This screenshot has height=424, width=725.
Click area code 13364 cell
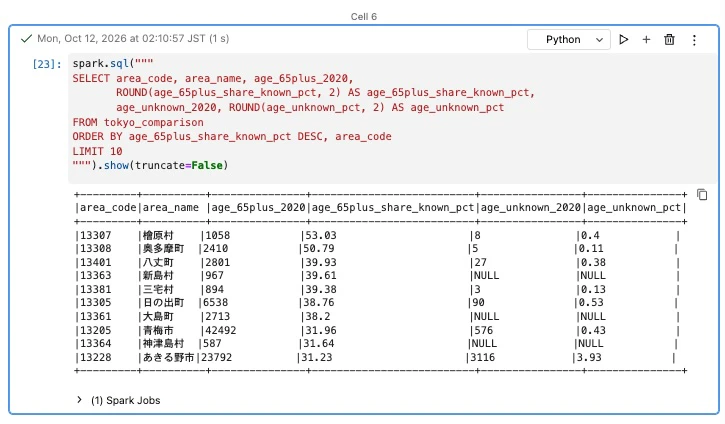[96, 344]
